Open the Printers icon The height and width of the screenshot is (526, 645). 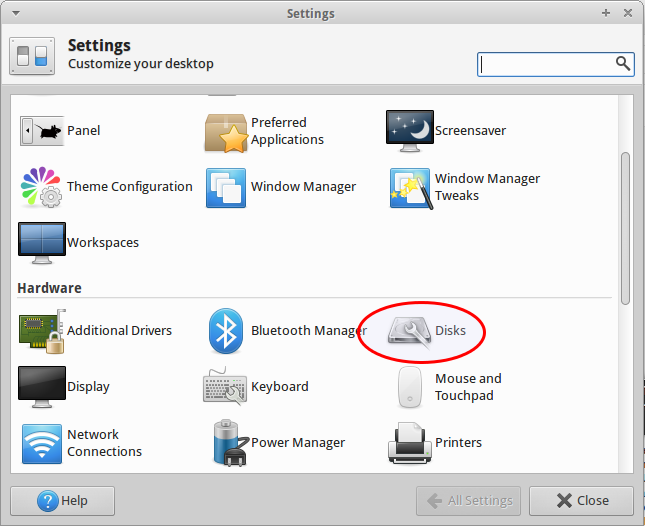coord(410,444)
